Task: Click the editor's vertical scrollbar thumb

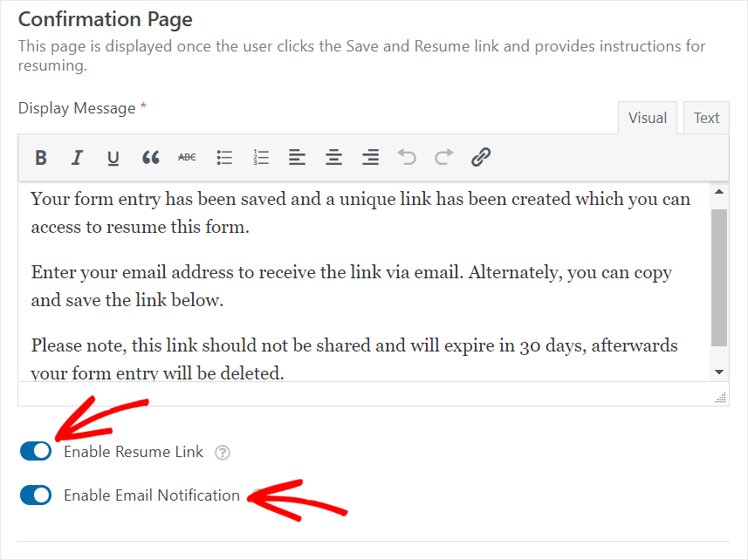Action: coord(719,277)
